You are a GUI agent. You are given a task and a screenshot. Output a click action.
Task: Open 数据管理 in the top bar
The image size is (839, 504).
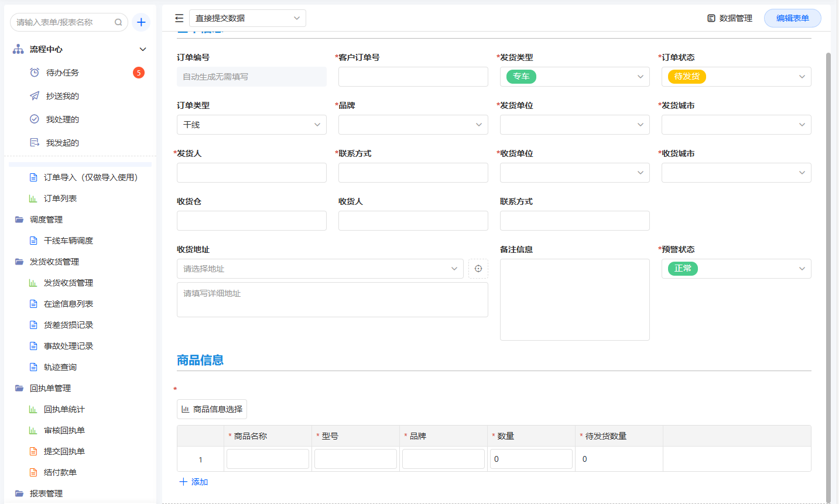[x=730, y=18]
